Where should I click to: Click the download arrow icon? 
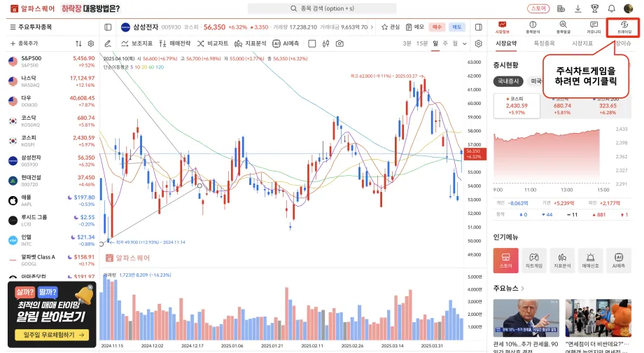578,8
